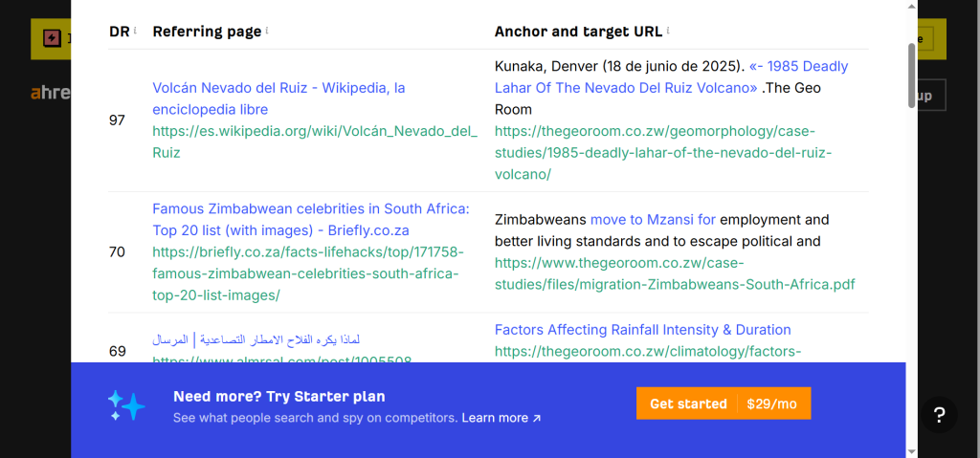
Task: Open the help question mark button
Action: click(940, 415)
